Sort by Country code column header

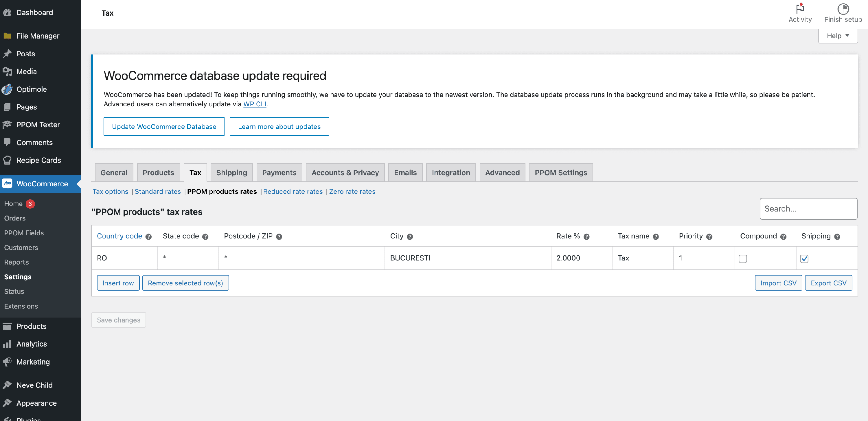point(119,236)
